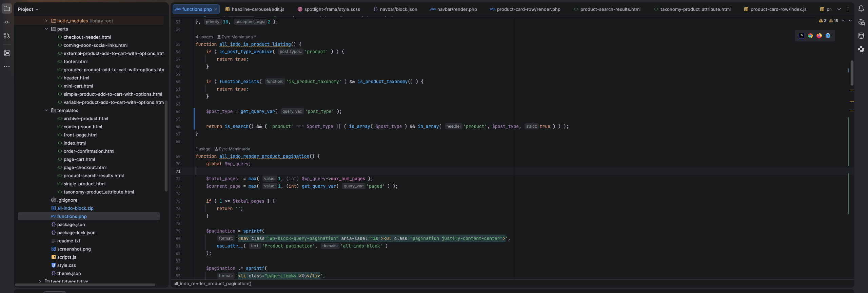Open the Project tool window icon
This screenshot has width=868, height=293.
pos(7,9)
